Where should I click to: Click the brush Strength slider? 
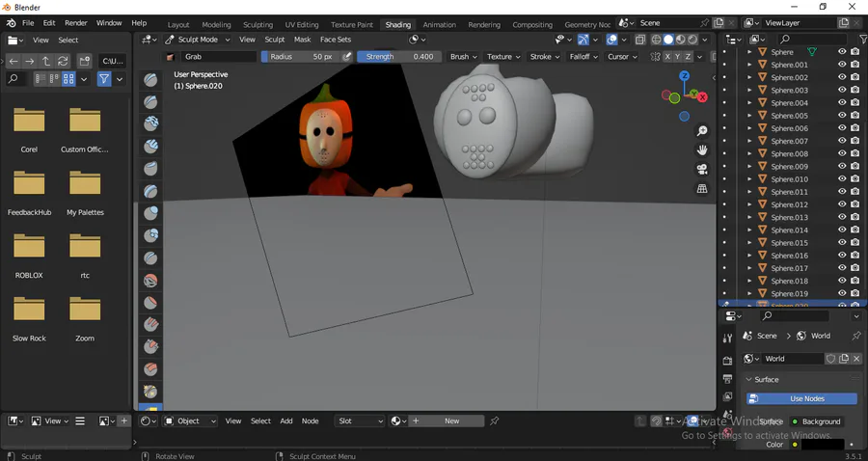(x=399, y=57)
